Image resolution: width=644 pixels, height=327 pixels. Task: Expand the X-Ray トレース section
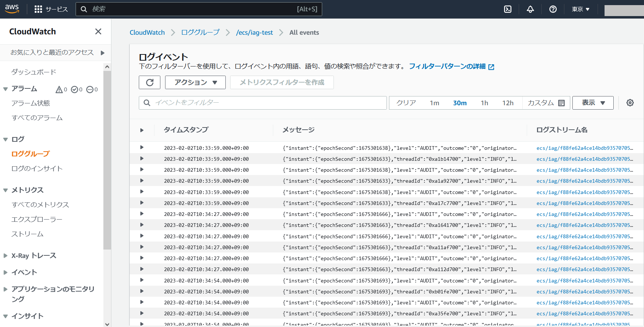(5, 256)
